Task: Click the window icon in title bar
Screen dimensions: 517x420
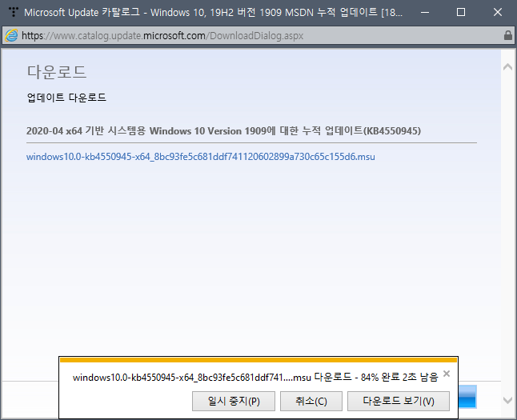Action: 13,12
